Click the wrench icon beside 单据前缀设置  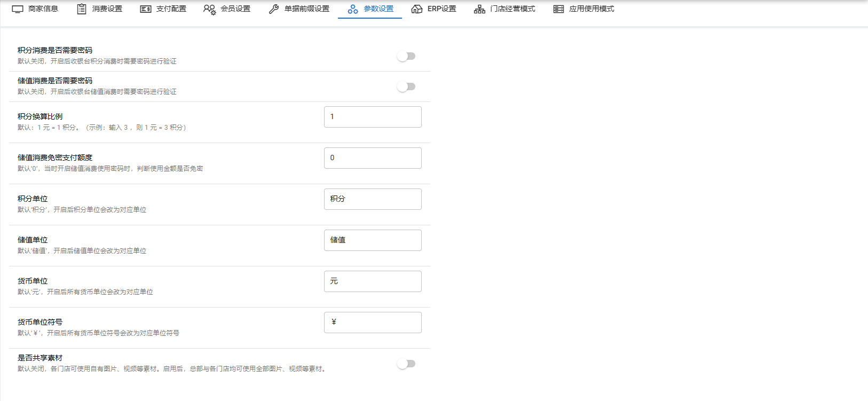274,9
